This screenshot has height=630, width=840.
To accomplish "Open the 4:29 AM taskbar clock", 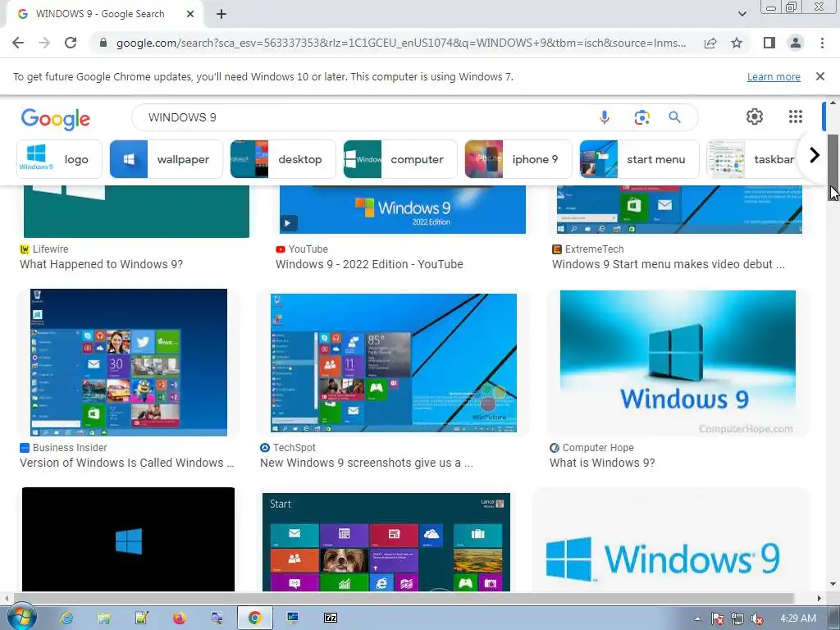I will click(x=798, y=619).
